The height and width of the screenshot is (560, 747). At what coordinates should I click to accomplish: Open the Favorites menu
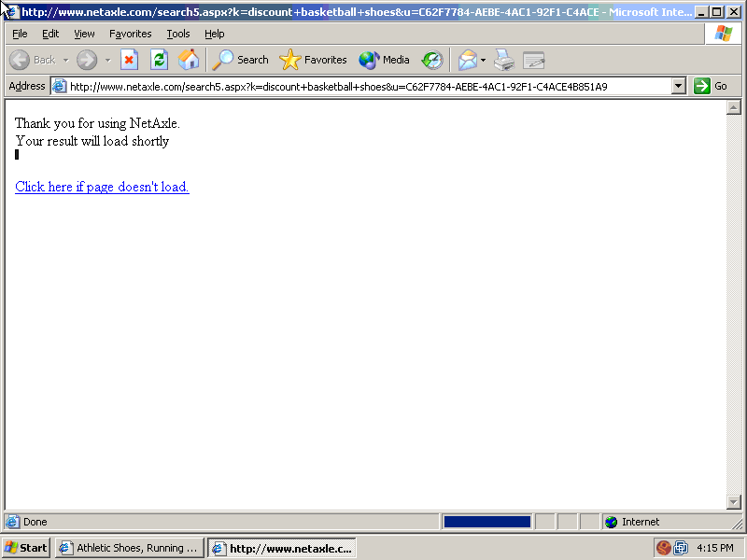pos(130,34)
